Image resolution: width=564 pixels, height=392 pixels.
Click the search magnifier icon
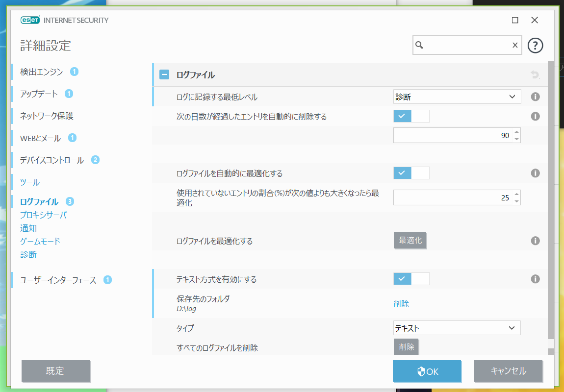click(x=419, y=45)
